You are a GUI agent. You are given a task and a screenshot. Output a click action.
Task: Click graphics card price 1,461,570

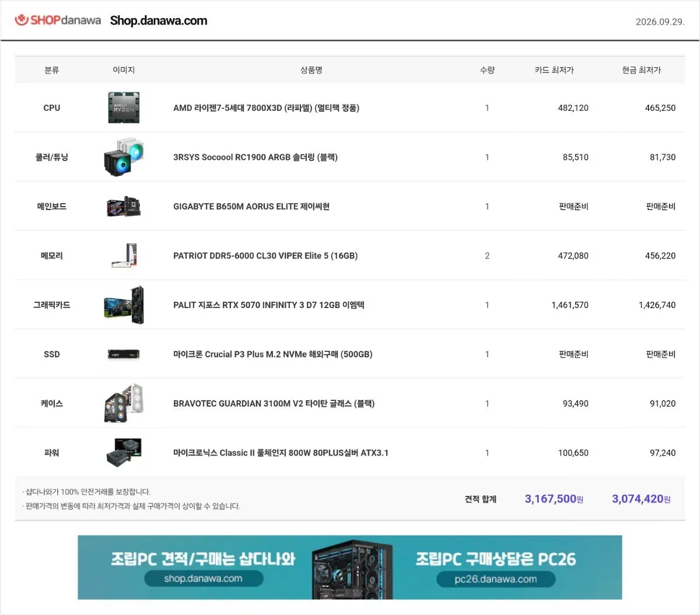(x=570, y=305)
